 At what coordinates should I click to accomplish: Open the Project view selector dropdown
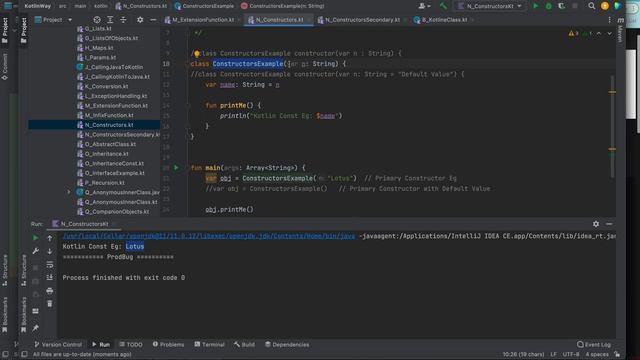(53, 20)
